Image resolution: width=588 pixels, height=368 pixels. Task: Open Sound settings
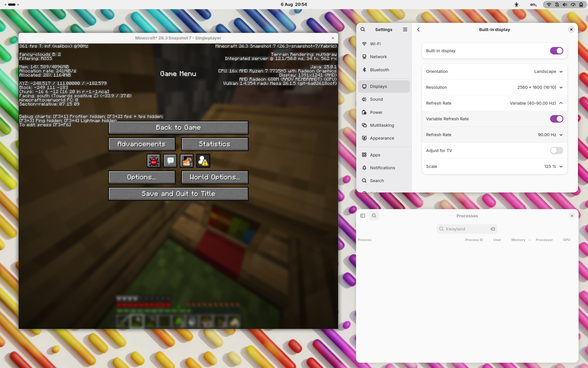tap(384, 99)
